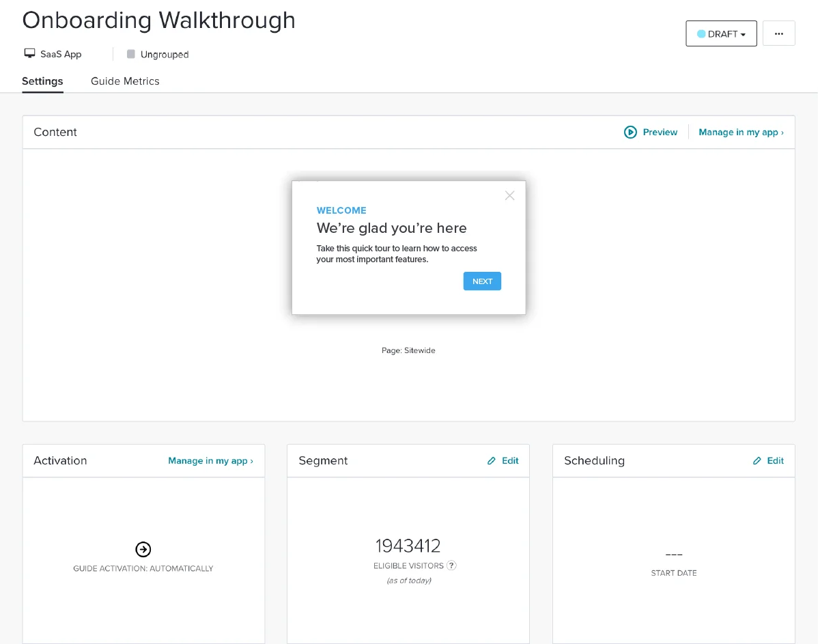Screen dimensions: 820x644
Task: Switch to the Guide Metrics tab
Action: click(125, 81)
